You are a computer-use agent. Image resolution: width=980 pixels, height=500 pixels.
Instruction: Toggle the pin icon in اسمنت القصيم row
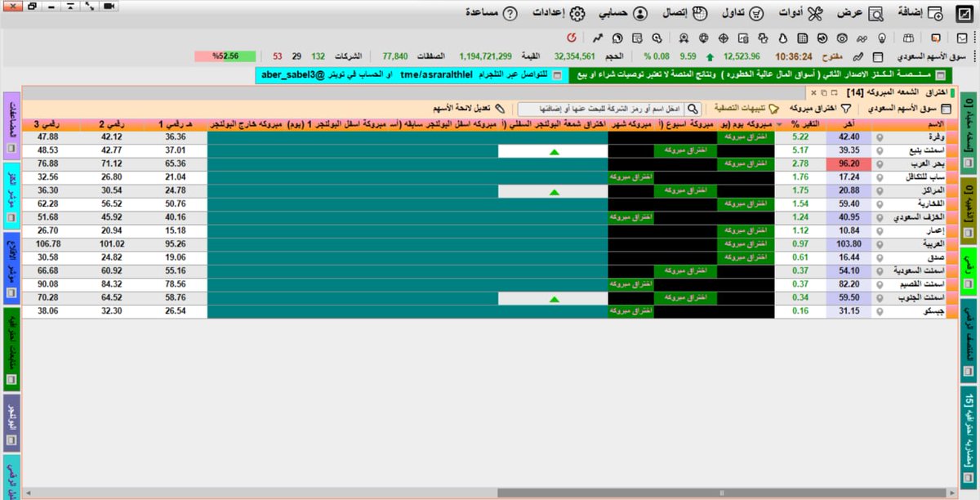click(880, 284)
